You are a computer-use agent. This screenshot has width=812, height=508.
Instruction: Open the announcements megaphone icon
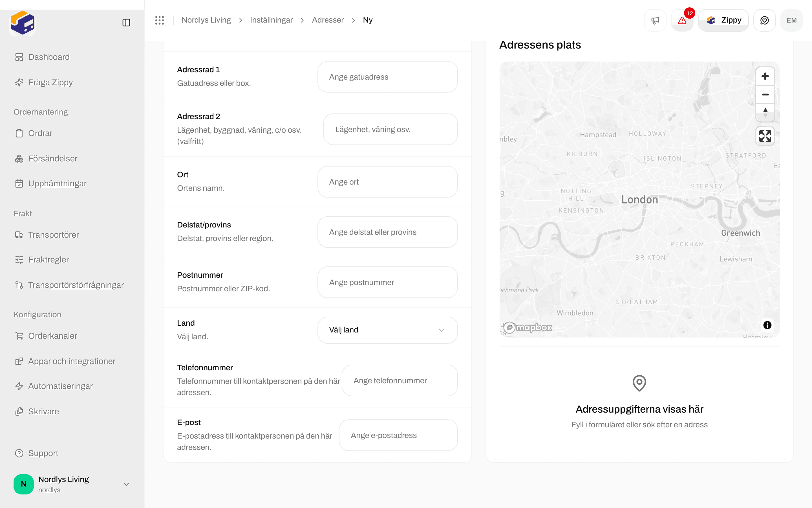(x=655, y=20)
